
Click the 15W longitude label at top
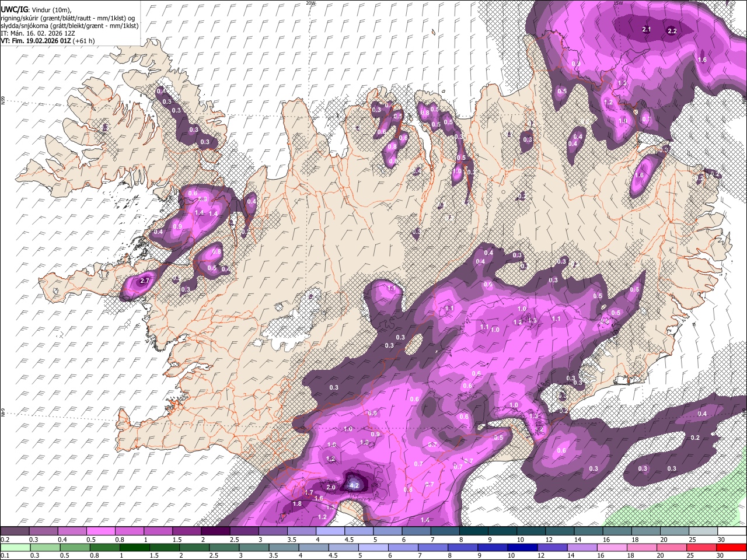coord(618,3)
